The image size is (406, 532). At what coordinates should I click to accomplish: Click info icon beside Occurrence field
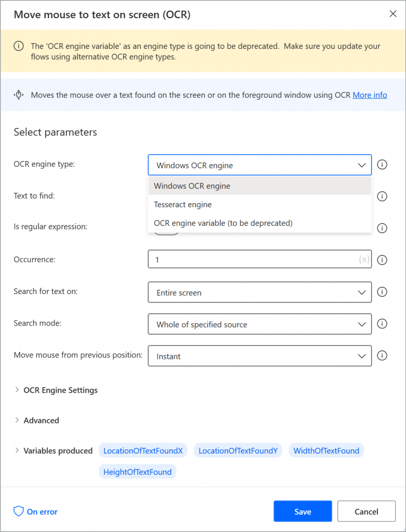(382, 260)
